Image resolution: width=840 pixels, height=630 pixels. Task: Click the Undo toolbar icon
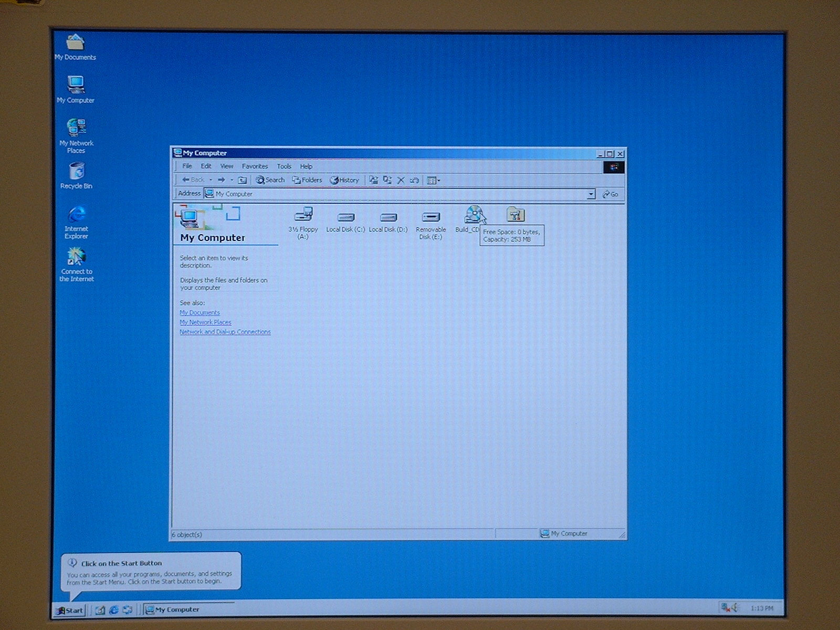coord(414,180)
